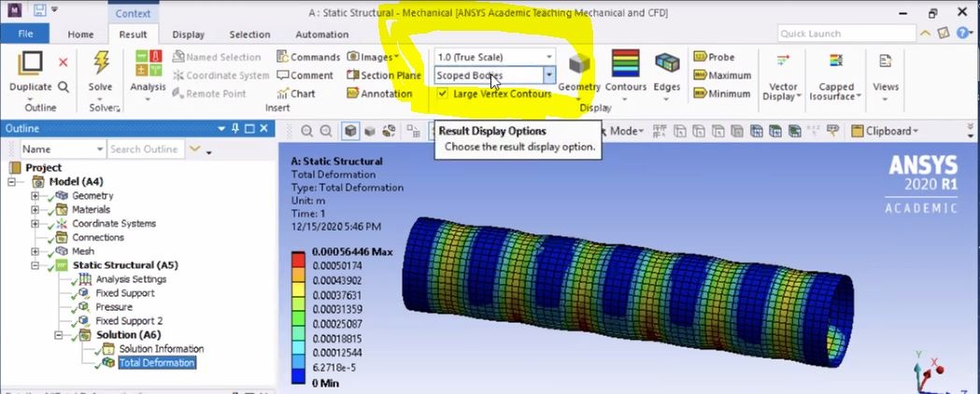This screenshot has width=980, height=394.
Task: Click the Vector Display button
Action: tap(783, 75)
